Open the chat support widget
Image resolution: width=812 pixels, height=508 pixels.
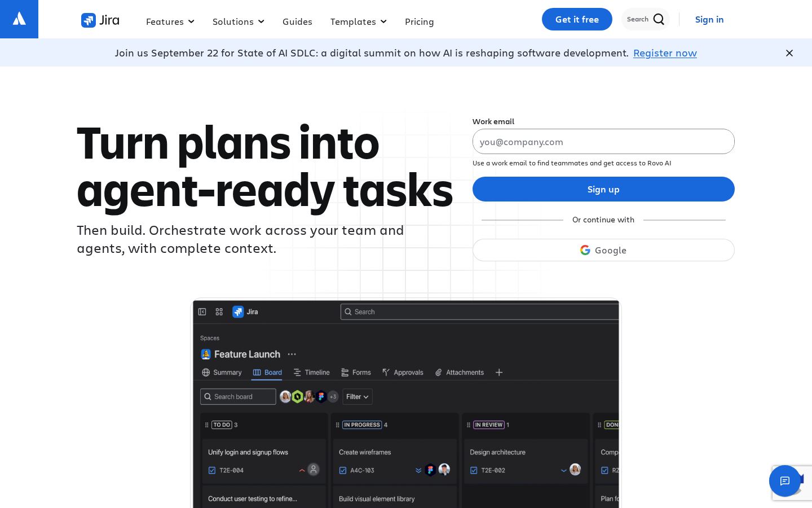tap(784, 481)
